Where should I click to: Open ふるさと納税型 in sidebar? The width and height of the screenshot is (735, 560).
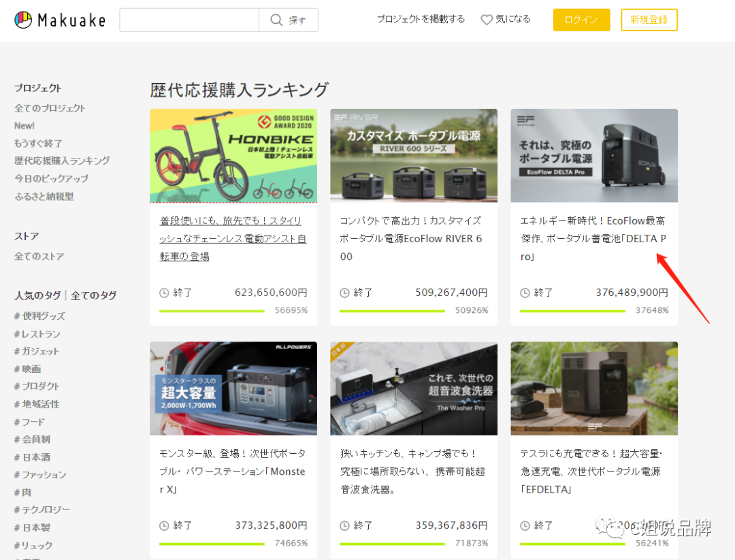pos(44,197)
